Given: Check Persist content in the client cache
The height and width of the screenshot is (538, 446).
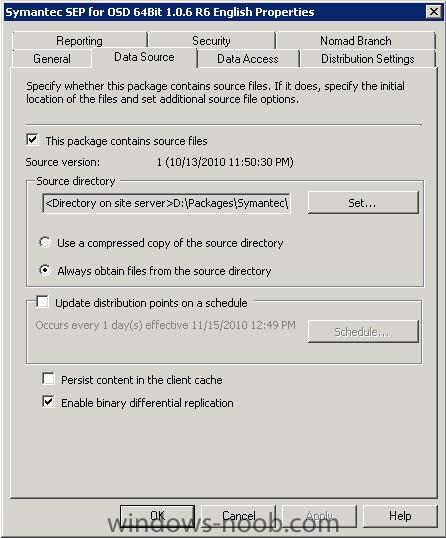Looking at the screenshot, I should coord(48,379).
